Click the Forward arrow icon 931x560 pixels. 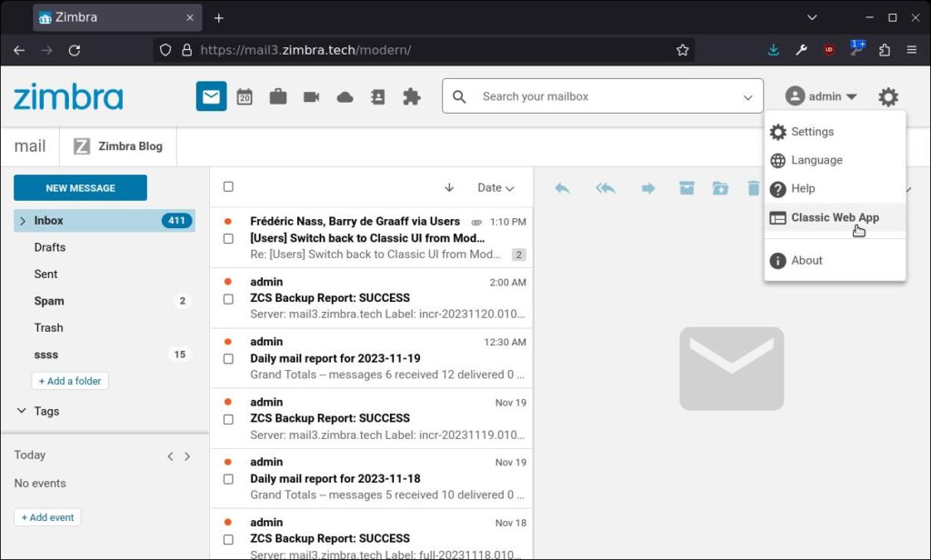tap(648, 187)
